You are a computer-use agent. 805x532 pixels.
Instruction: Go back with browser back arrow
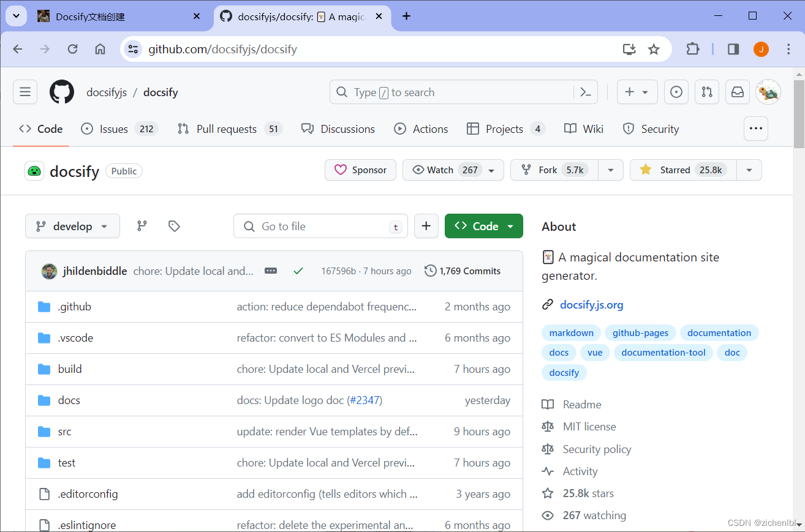pyautogui.click(x=17, y=49)
